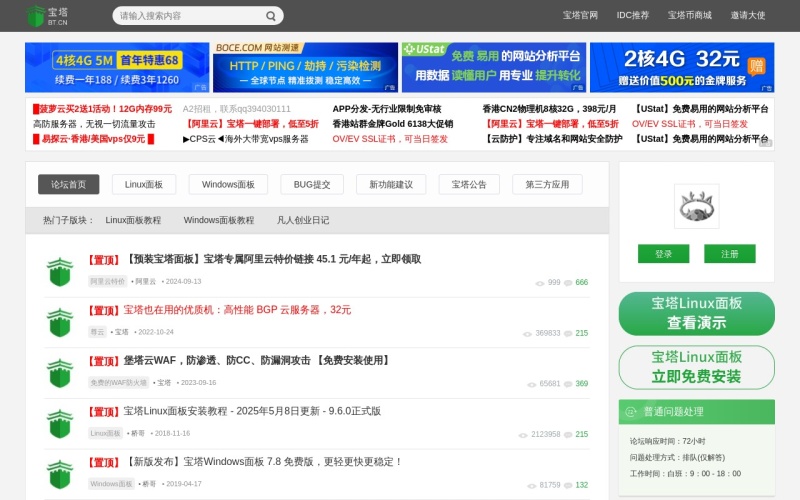Viewport: 800px width, 500px height.
Task: Click the 尊云 tag
Action: pyautogui.click(x=97, y=332)
